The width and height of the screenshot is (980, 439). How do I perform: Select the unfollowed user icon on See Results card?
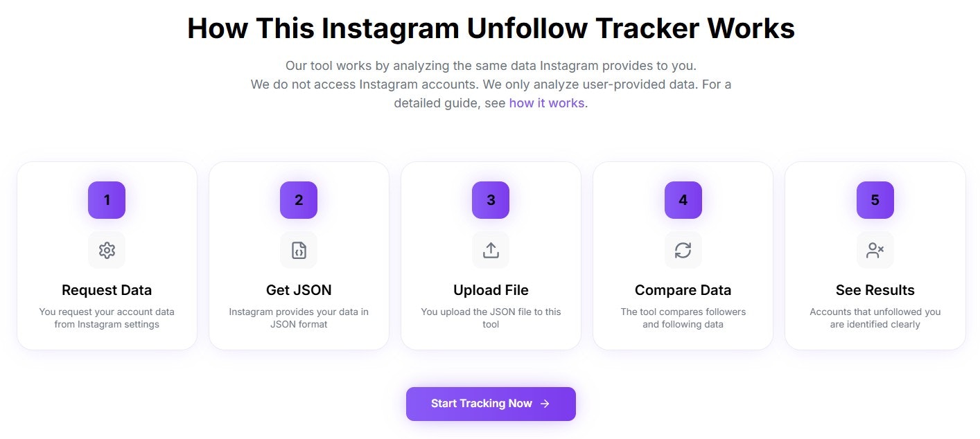pos(875,250)
